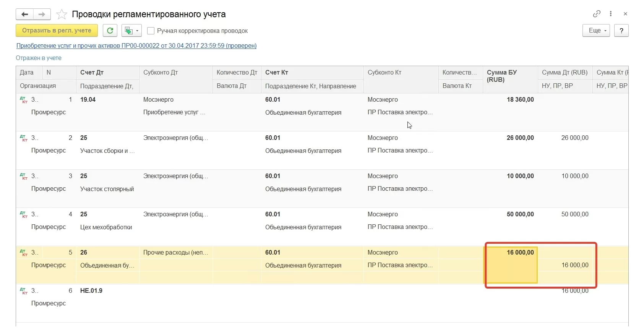Image resolution: width=644 pixels, height=331 pixels.
Task: Click the Счет Кт column header
Action: tap(277, 73)
